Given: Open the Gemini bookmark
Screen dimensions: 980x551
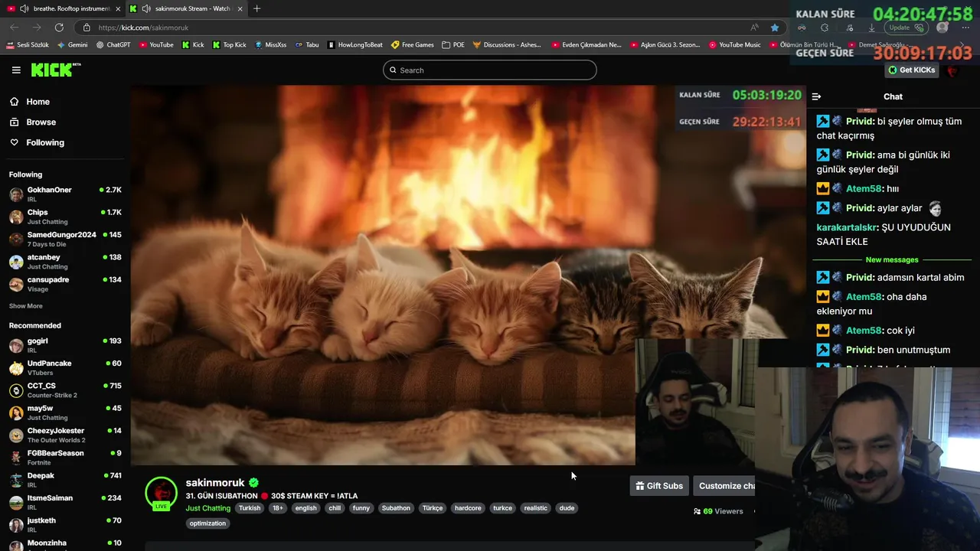Looking at the screenshot, I should tap(73, 45).
